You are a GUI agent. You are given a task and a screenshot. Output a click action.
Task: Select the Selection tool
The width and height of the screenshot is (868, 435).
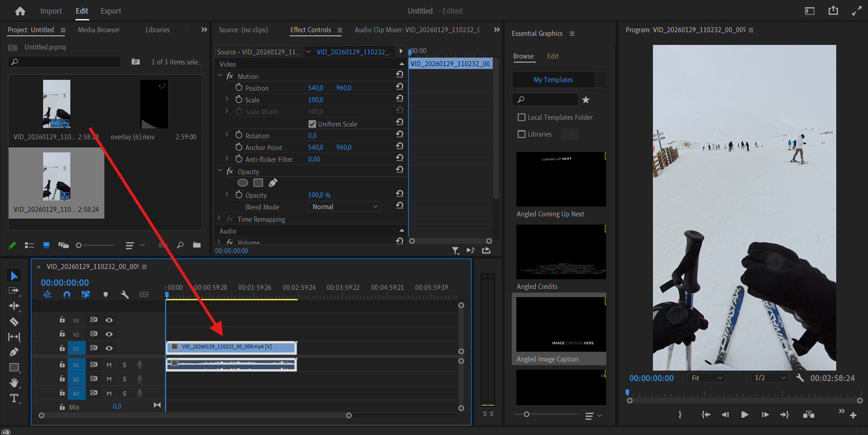[x=14, y=275]
